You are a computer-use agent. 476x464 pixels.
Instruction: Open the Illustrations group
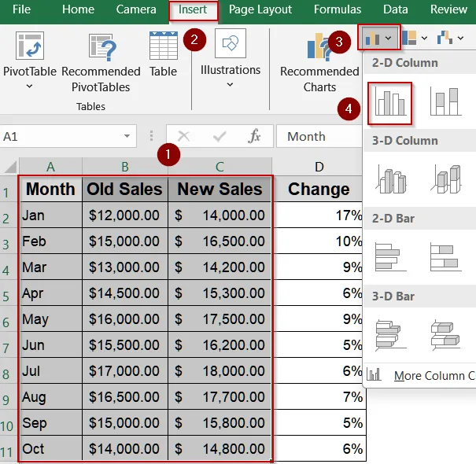pyautogui.click(x=230, y=58)
